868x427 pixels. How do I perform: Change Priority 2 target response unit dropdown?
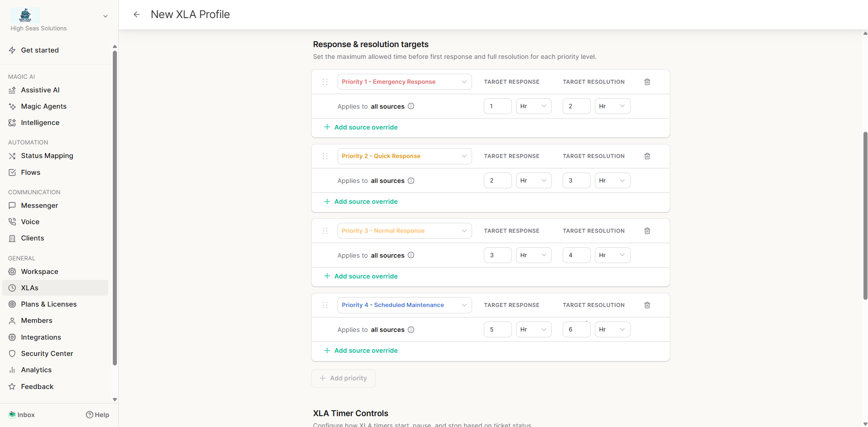pyautogui.click(x=534, y=181)
